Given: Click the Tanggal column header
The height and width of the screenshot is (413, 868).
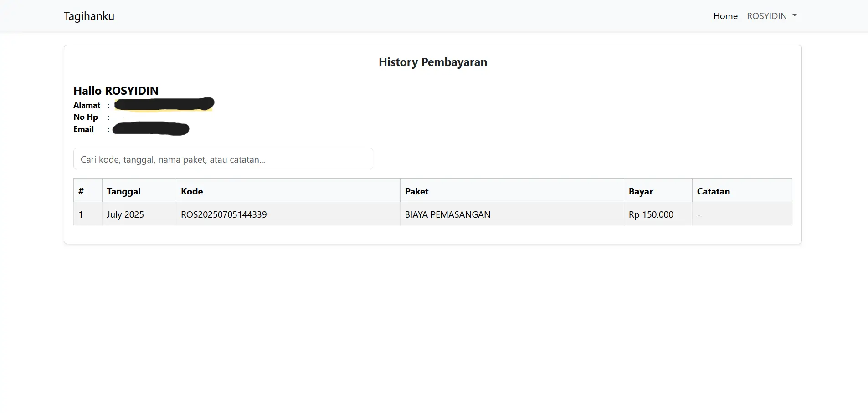Looking at the screenshot, I should tap(139, 191).
